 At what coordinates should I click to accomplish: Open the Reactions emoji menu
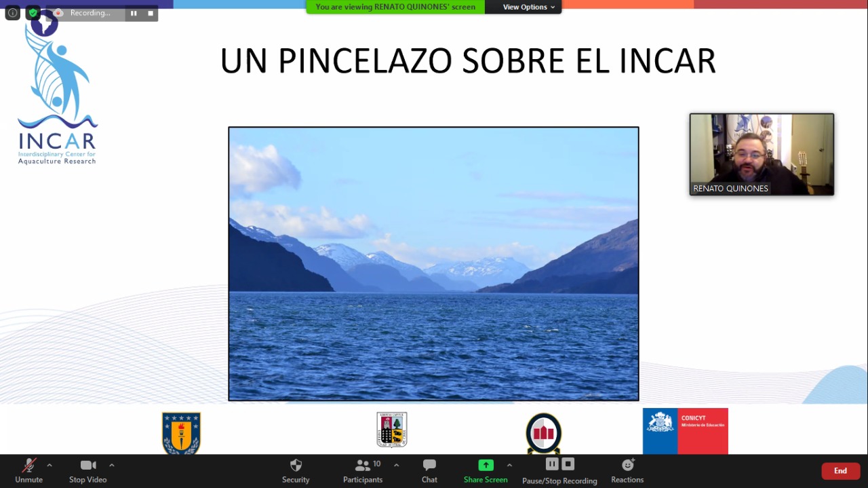(627, 466)
